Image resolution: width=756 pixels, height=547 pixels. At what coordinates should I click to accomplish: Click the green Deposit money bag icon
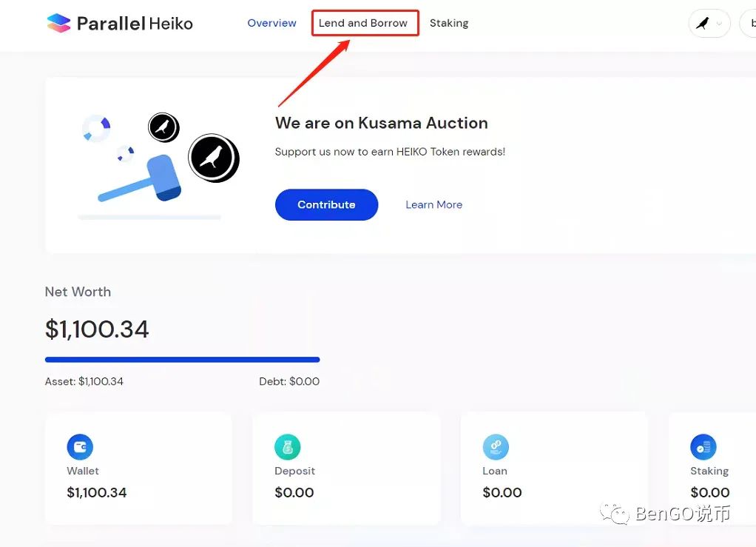pos(287,446)
